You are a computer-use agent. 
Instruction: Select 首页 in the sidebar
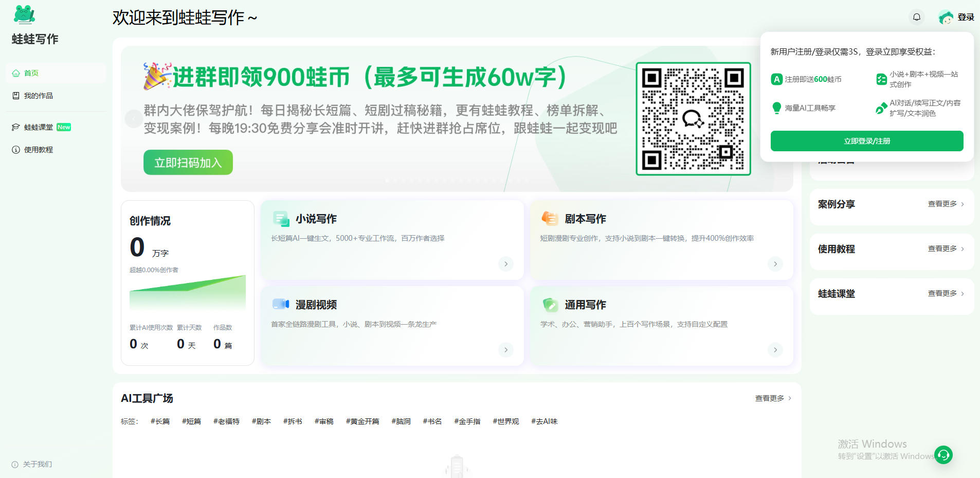point(56,73)
